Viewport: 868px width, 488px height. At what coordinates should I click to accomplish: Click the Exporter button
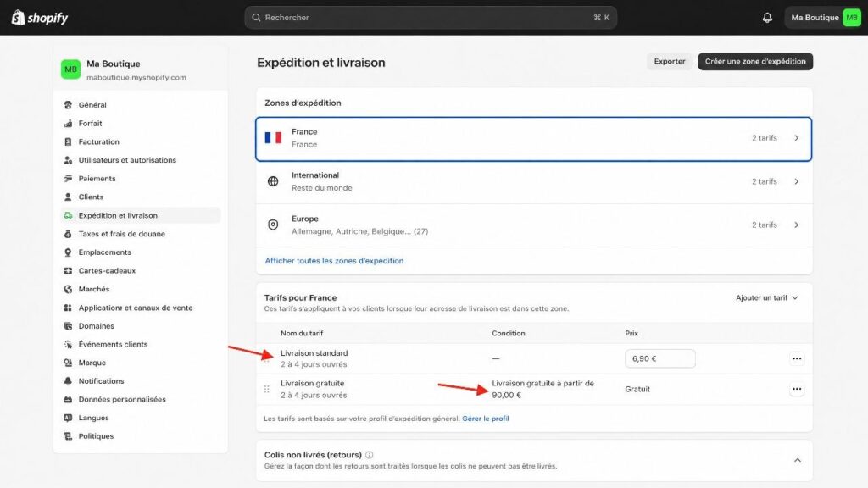click(x=670, y=61)
